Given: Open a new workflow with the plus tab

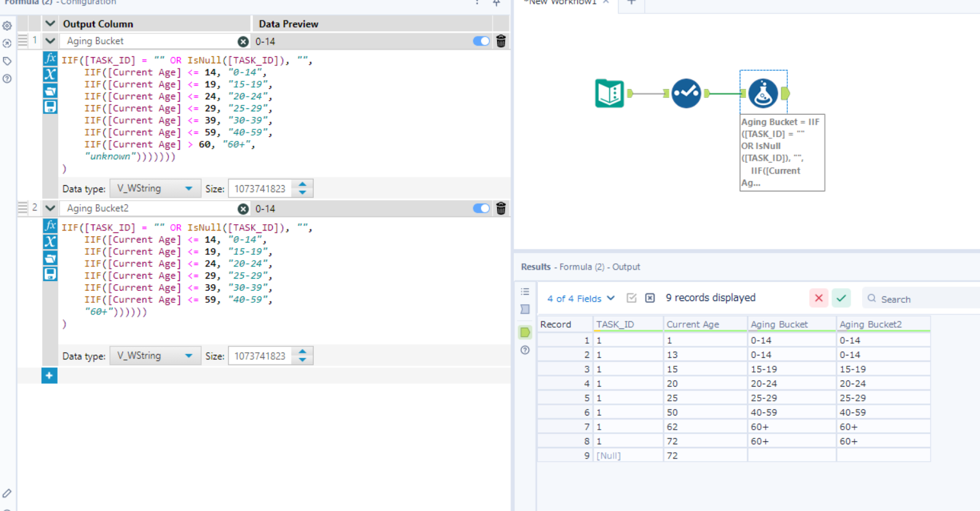Looking at the screenshot, I should click(631, 5).
